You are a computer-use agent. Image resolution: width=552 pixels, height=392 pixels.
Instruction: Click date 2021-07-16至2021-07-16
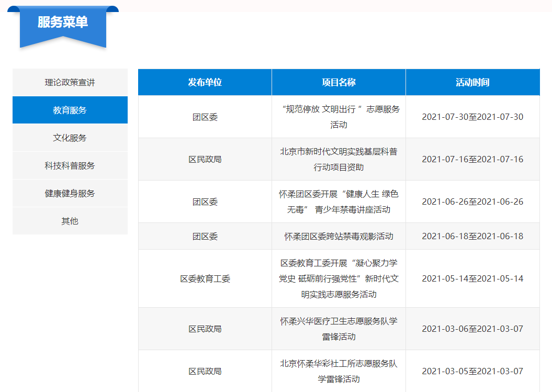click(x=472, y=159)
